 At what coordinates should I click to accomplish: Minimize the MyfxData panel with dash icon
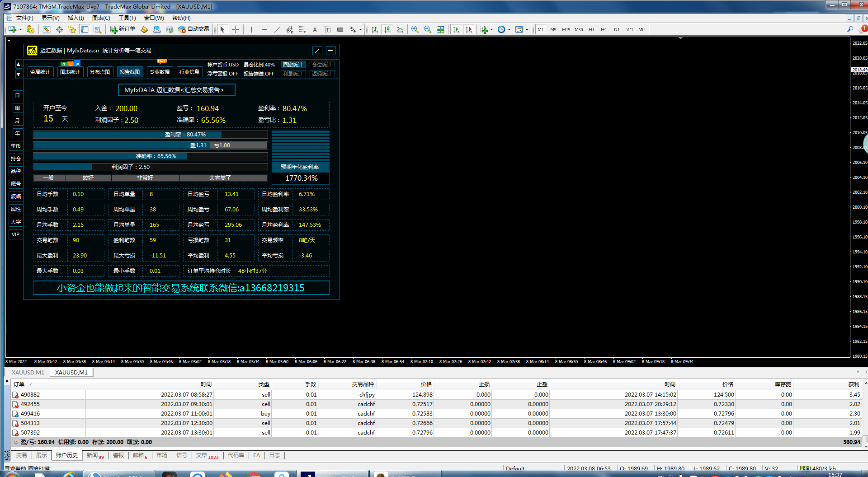pyautogui.click(x=330, y=51)
